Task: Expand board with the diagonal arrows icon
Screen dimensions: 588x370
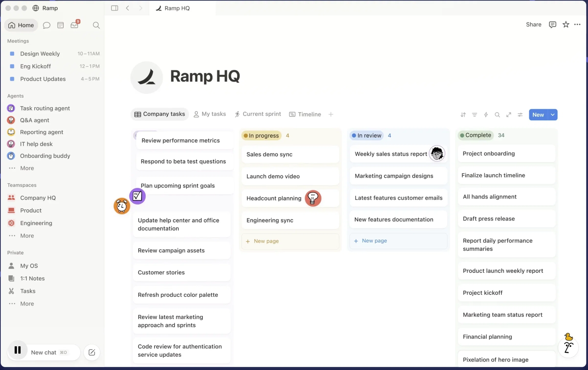Action: click(x=509, y=115)
